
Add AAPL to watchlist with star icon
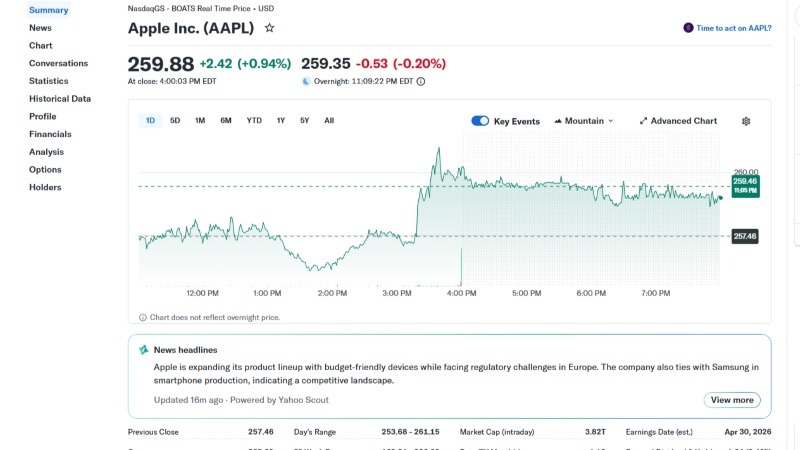[x=269, y=28]
